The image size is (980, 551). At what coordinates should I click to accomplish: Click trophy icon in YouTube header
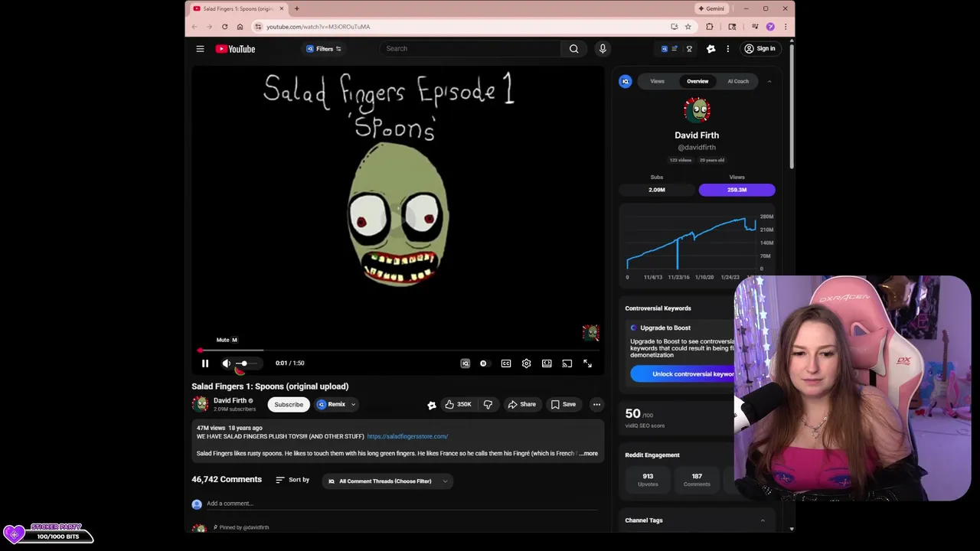(689, 49)
